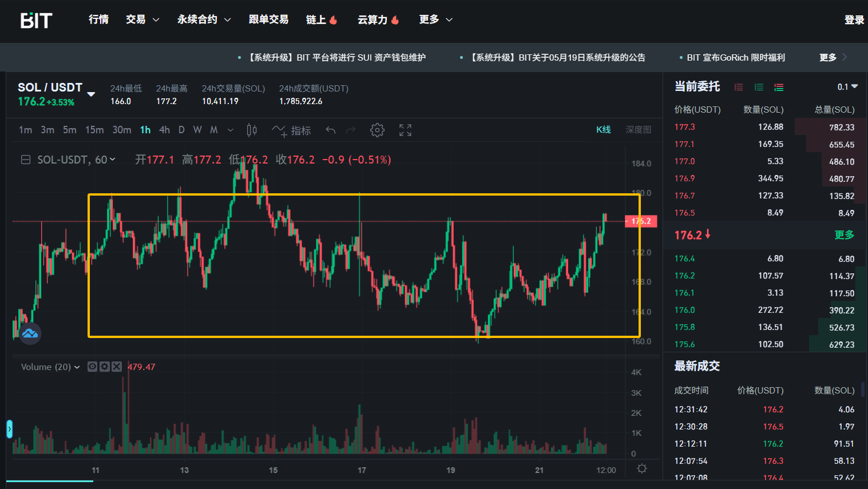Image resolution: width=868 pixels, height=489 pixels.
Task: Open the Volume indicator settings gear
Action: point(105,367)
